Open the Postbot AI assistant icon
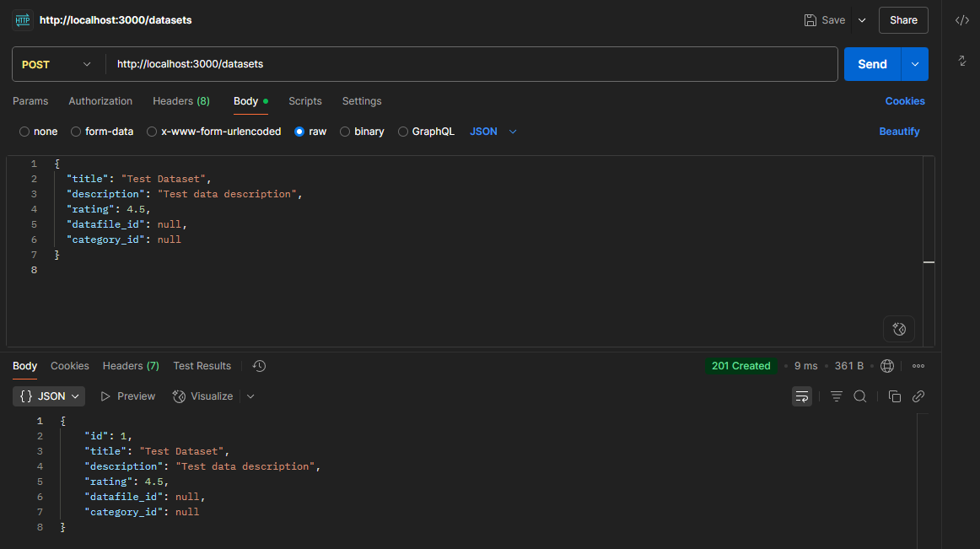 (899, 329)
